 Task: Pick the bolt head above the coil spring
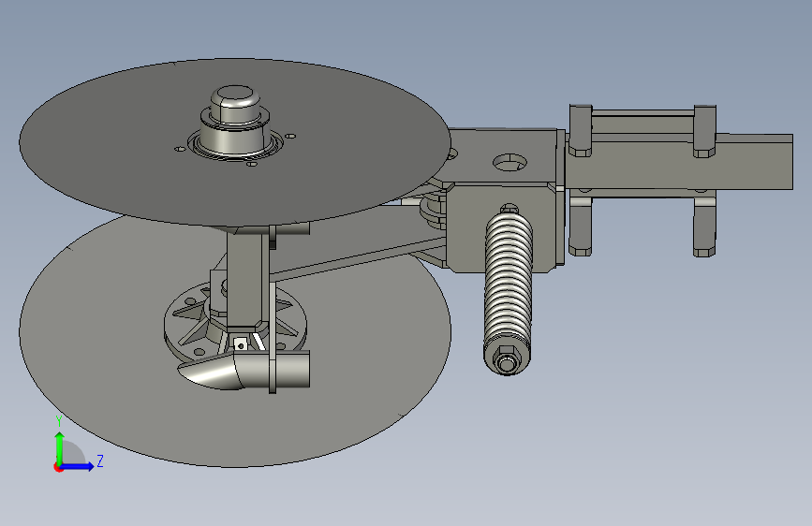click(509, 208)
